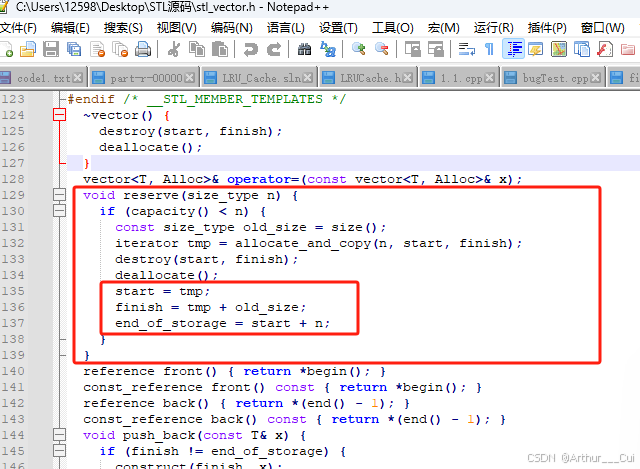Open the 窗口(W) menu
The width and height of the screenshot is (640, 469).
pyautogui.click(x=603, y=28)
